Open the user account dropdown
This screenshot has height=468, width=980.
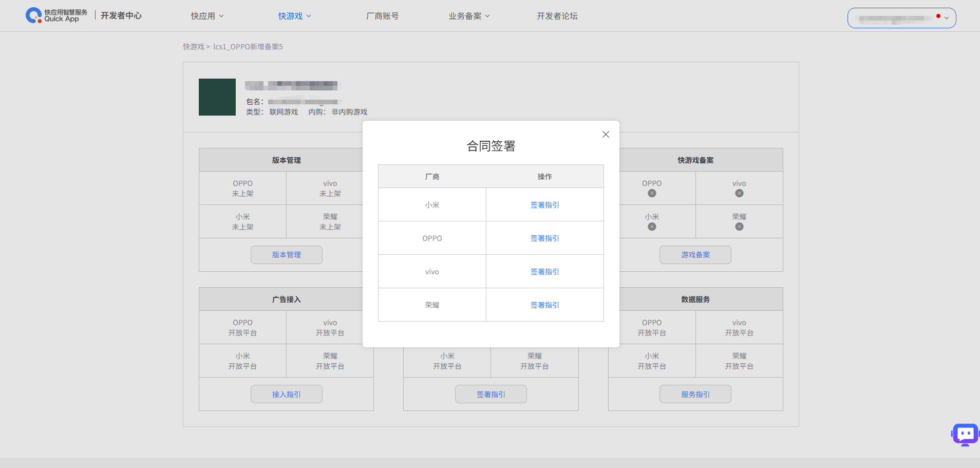(901, 18)
